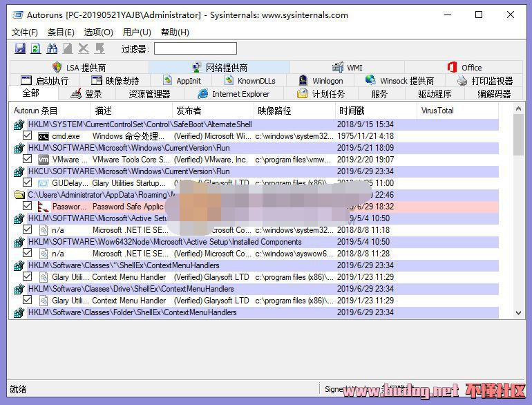Screen dimensions: 532x405
Task: Click the Properties toolbar icon
Action: click(x=68, y=48)
